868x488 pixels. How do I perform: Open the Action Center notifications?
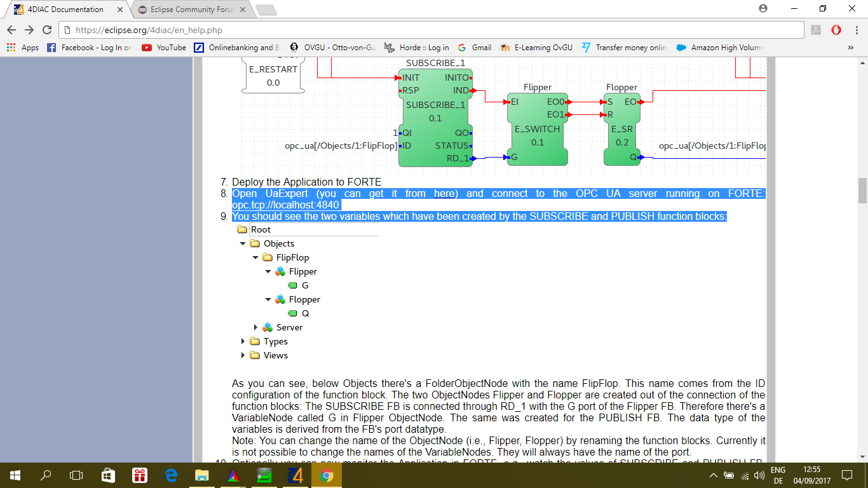pos(846,475)
